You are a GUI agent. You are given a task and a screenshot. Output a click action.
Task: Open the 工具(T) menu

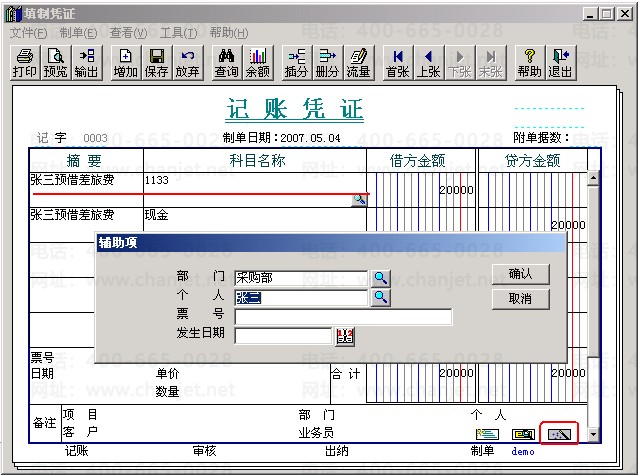(178, 33)
